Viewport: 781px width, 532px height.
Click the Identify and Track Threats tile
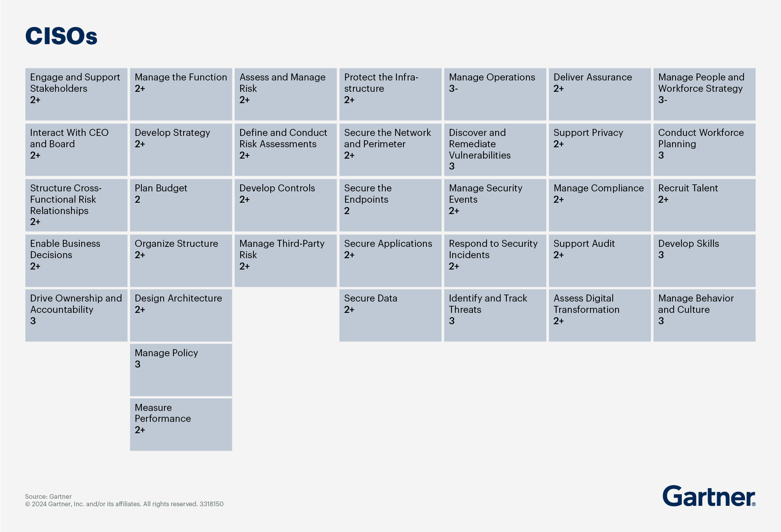(x=495, y=315)
